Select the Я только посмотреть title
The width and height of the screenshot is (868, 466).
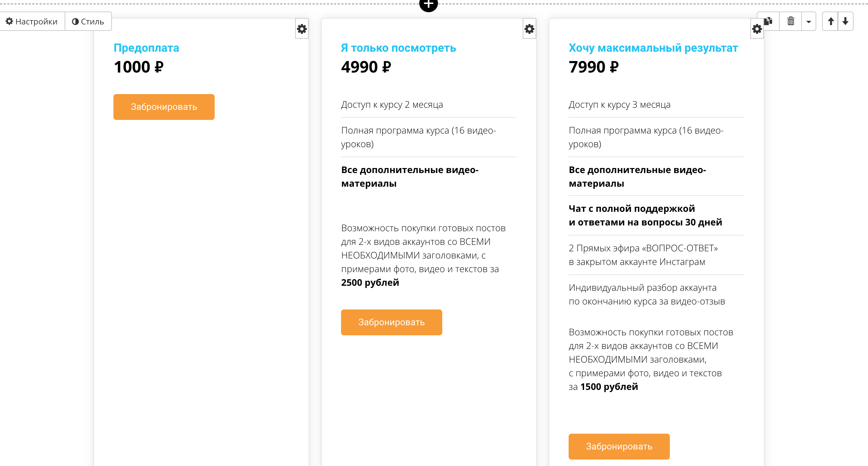click(x=398, y=48)
